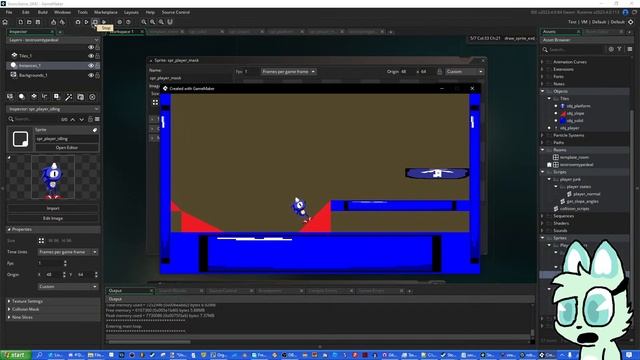
Task: Open a project via folder toolbar icon
Action: coord(29,22)
